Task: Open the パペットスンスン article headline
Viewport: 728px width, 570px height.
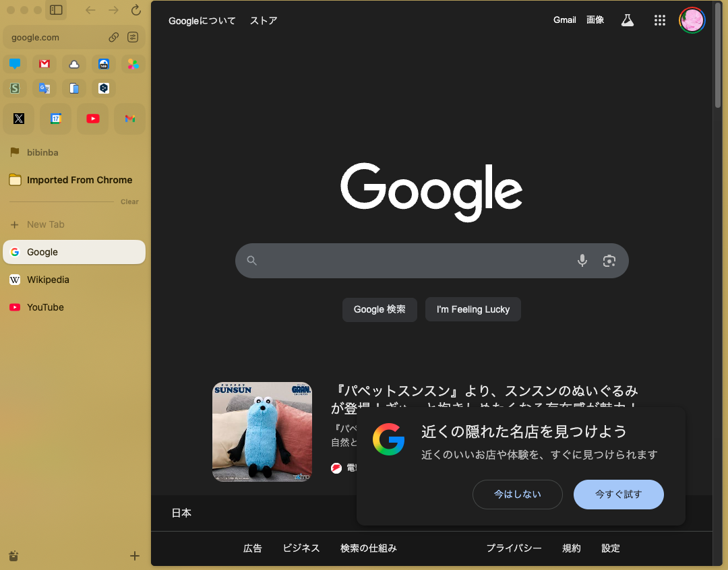Action: 485,398
